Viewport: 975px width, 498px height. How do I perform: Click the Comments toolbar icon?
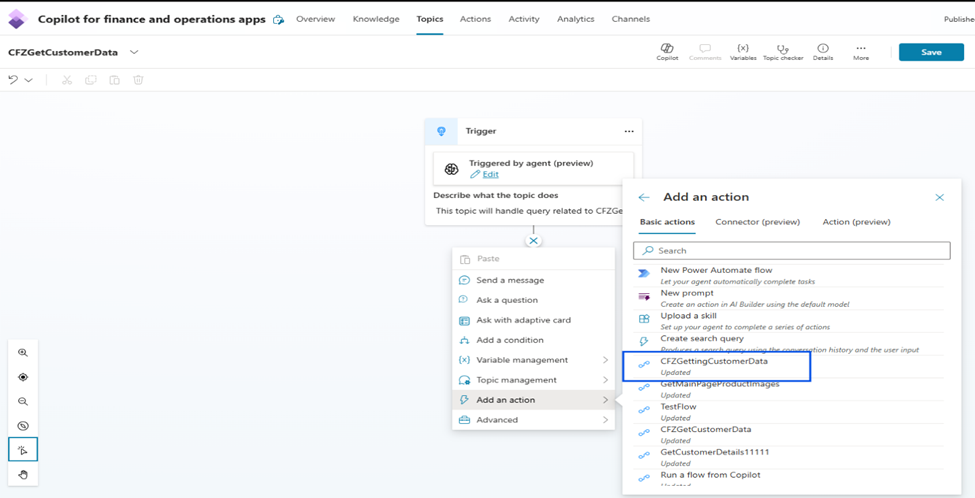[x=705, y=52]
